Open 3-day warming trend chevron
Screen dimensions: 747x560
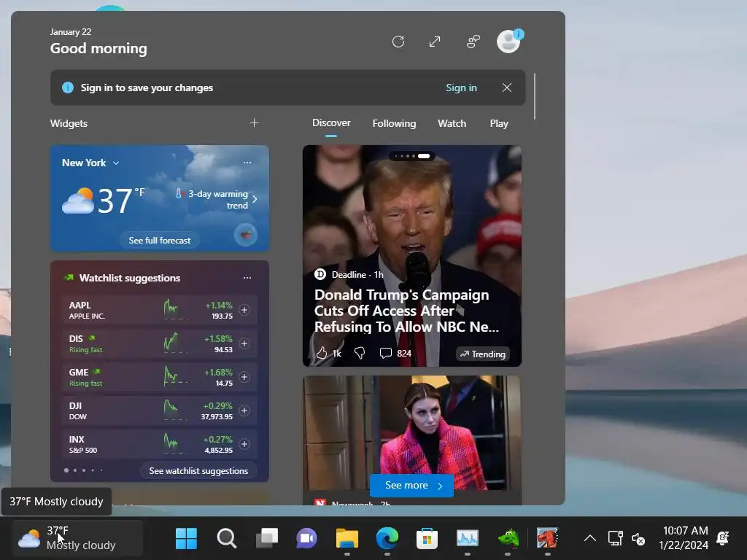pos(255,199)
